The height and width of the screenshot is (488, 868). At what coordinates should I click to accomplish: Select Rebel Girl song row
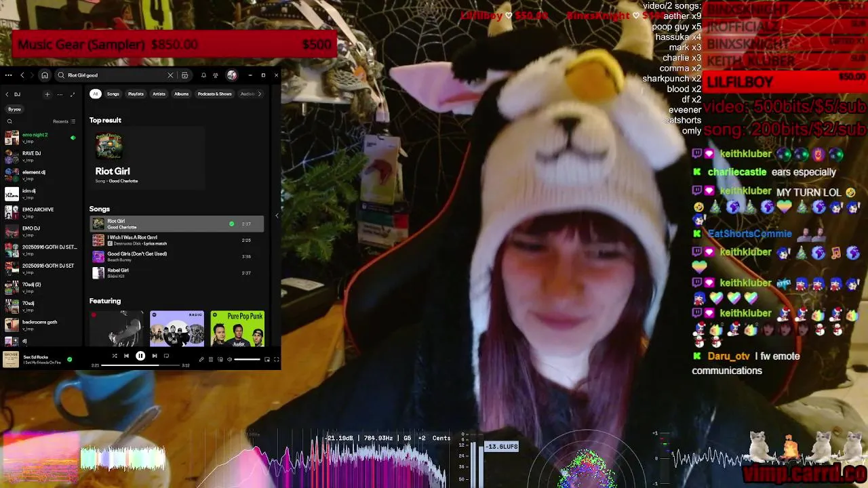pyautogui.click(x=176, y=273)
